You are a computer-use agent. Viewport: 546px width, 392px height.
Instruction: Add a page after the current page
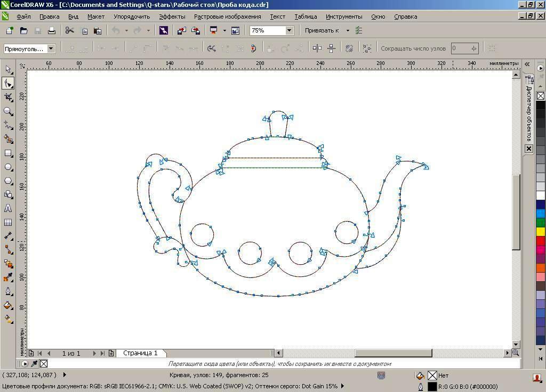point(111,354)
